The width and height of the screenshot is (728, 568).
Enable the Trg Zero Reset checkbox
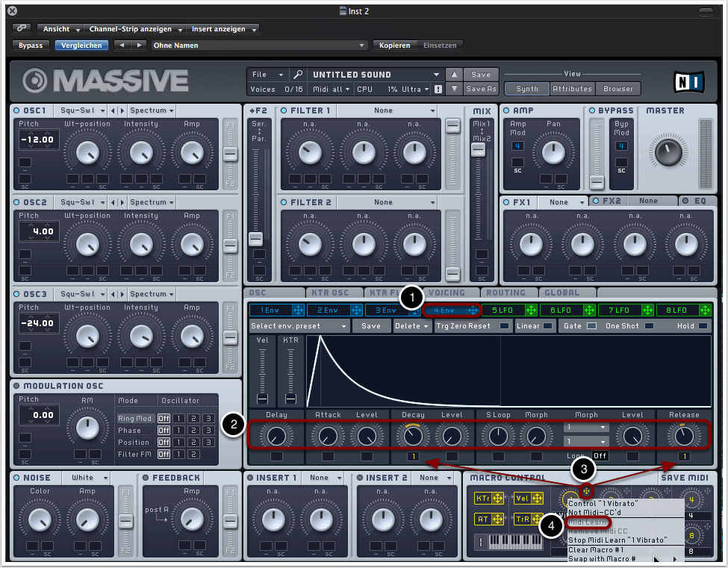click(x=505, y=326)
